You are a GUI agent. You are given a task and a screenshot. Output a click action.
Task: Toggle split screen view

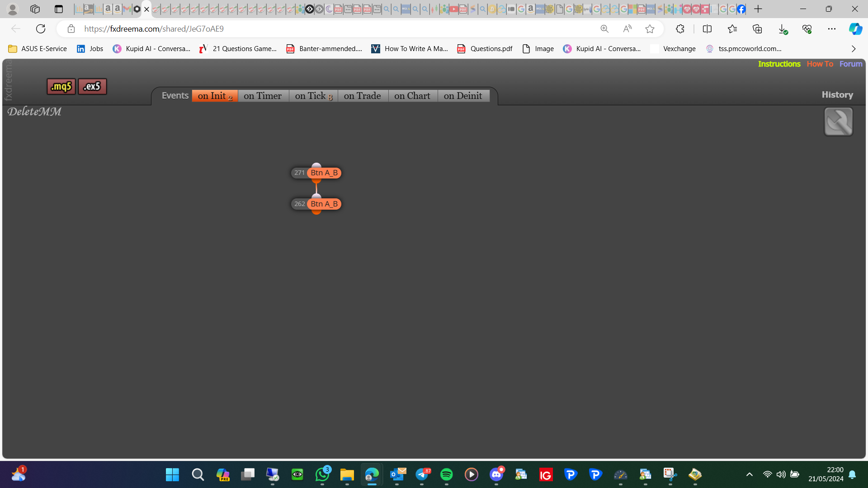coord(707,29)
